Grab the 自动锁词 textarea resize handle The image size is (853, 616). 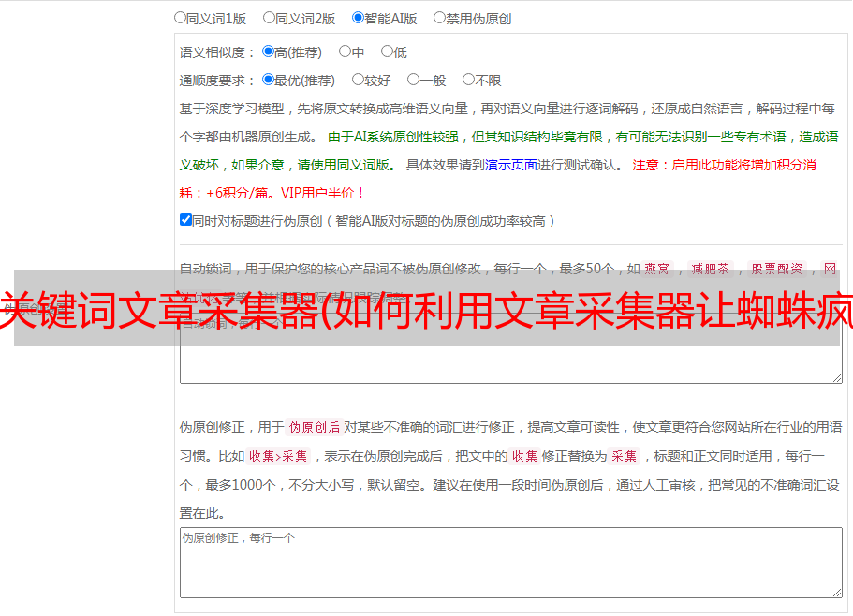[837, 378]
